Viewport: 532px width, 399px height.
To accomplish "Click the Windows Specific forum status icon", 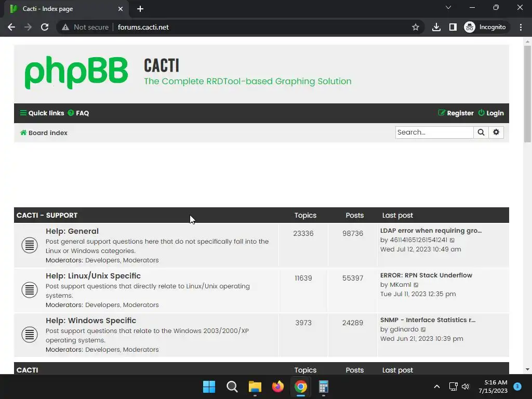I will click(30, 335).
